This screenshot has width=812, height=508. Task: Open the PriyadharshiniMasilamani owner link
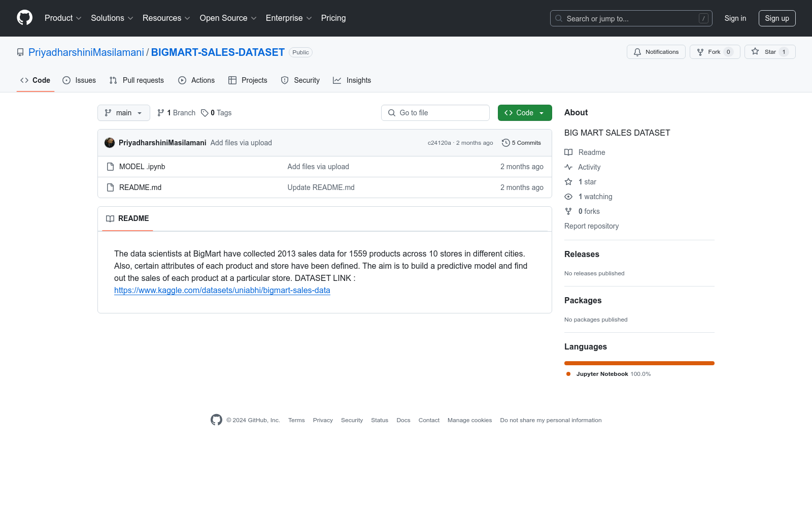[86, 52]
